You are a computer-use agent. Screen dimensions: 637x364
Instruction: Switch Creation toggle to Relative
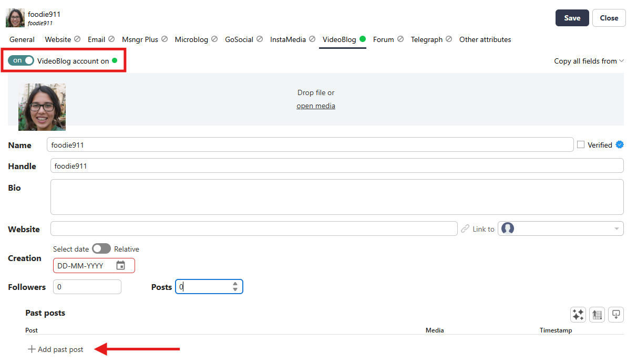[x=101, y=249]
